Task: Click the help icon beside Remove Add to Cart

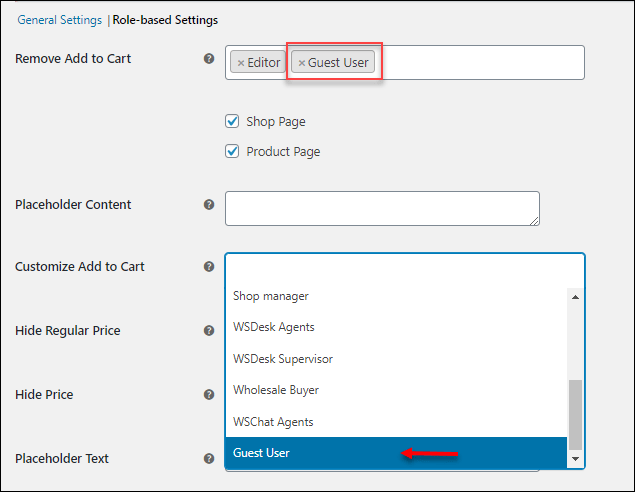Action: (209, 58)
